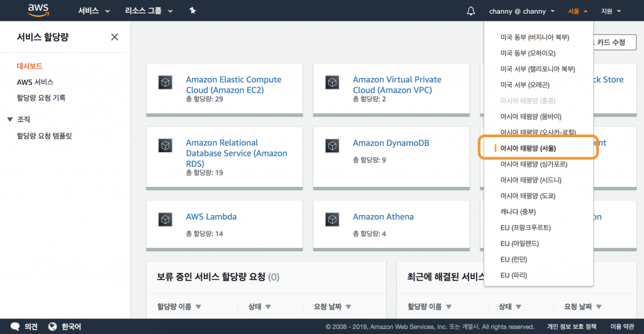Open the AWS Lambda link

pos(211,216)
